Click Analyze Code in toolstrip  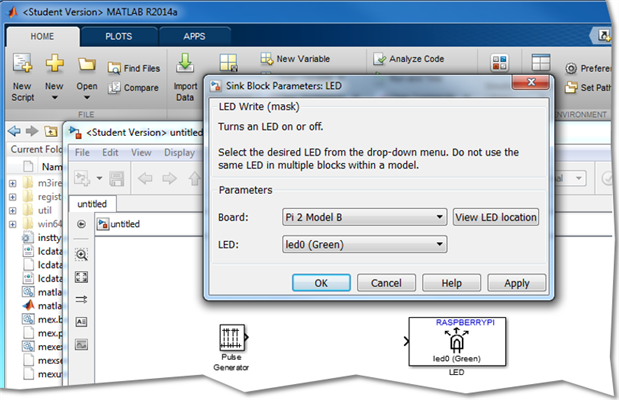coord(409,59)
